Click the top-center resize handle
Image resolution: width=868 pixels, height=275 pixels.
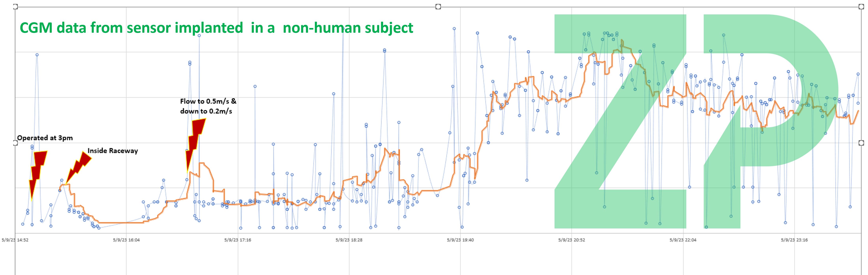click(438, 7)
